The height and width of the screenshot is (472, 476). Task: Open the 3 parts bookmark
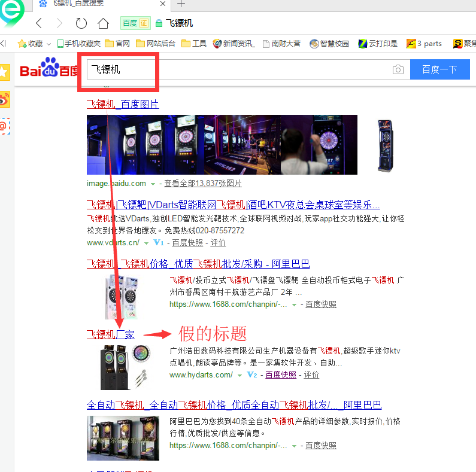pos(424,44)
